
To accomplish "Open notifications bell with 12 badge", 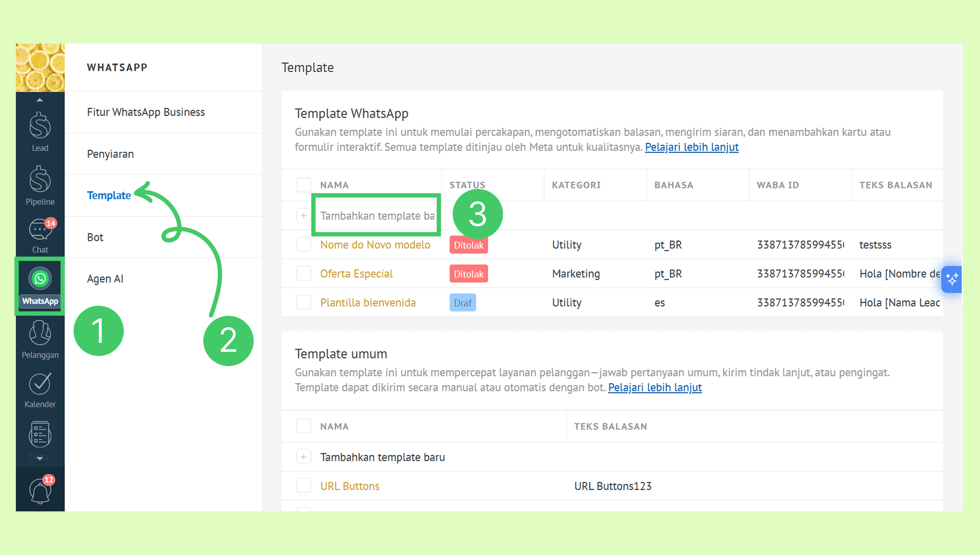I will pyautogui.click(x=41, y=489).
